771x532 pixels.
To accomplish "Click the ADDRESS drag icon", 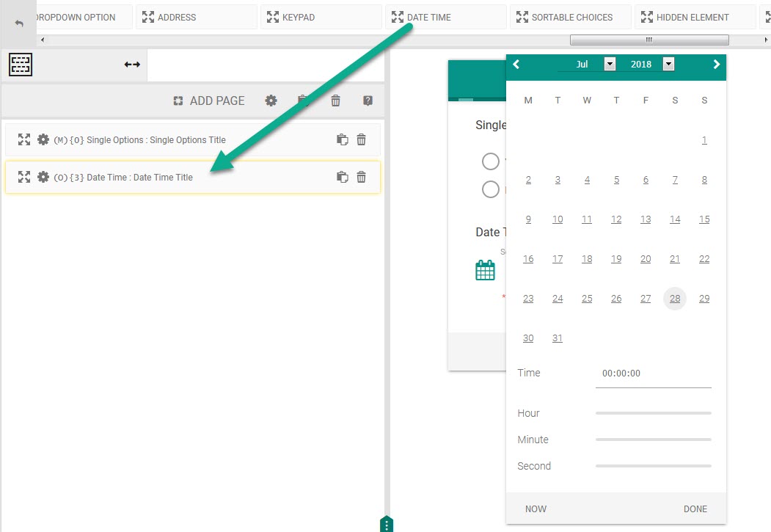I will (148, 17).
